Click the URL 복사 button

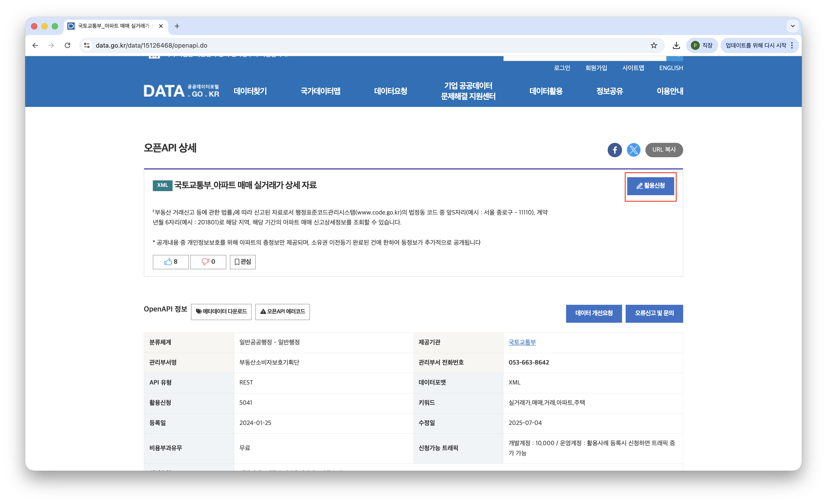tap(664, 150)
